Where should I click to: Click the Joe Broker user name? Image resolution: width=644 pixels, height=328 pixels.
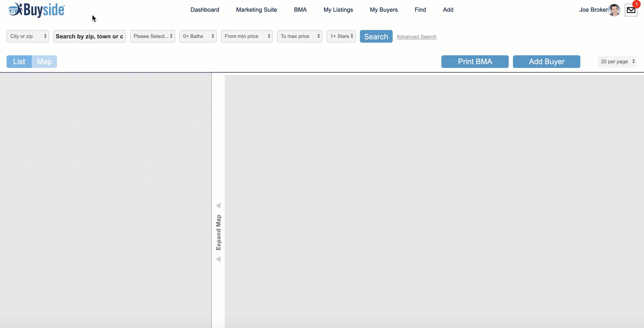(593, 10)
